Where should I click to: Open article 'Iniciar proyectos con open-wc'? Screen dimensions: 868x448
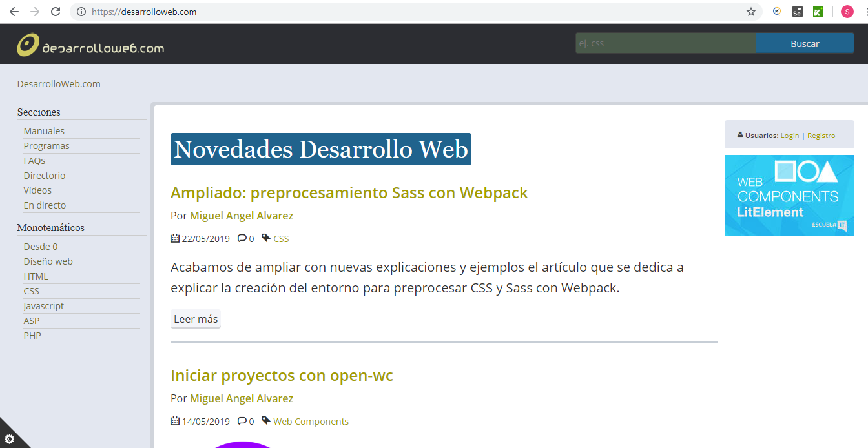[282, 375]
